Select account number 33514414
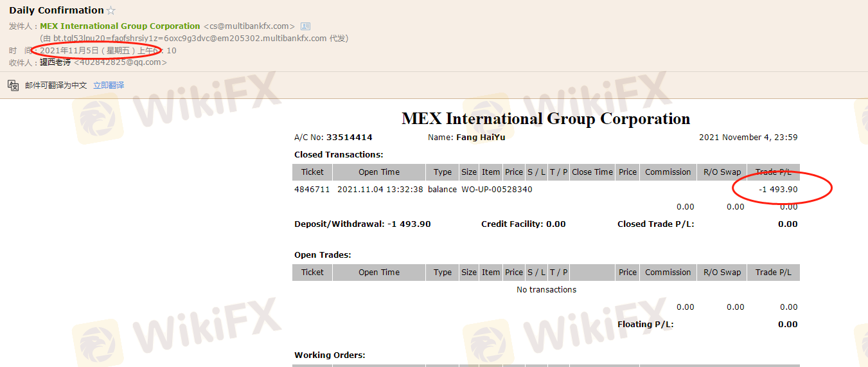 [350, 138]
